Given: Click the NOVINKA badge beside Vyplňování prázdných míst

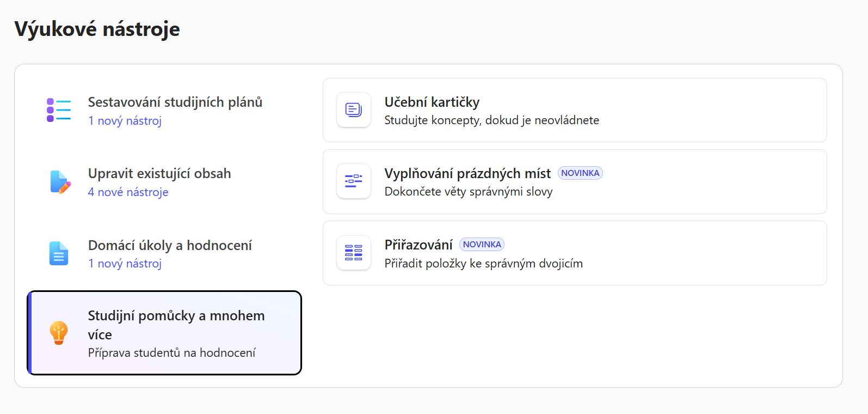Looking at the screenshot, I should (580, 173).
